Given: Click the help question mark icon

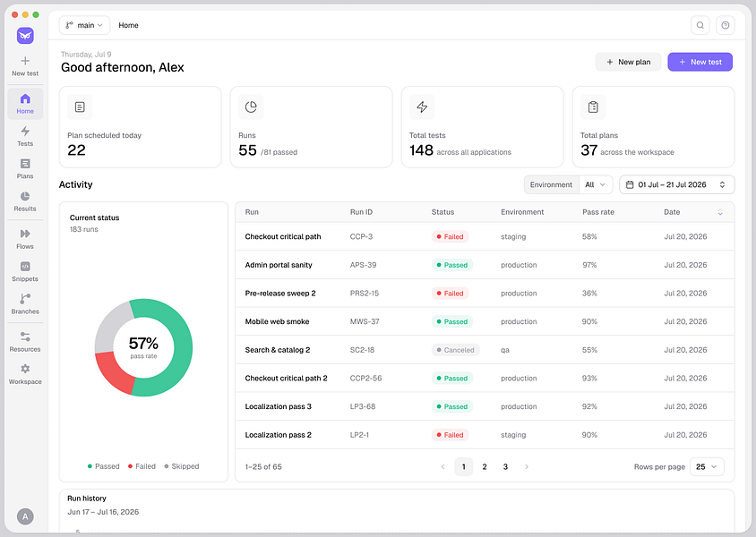Looking at the screenshot, I should pyautogui.click(x=726, y=25).
